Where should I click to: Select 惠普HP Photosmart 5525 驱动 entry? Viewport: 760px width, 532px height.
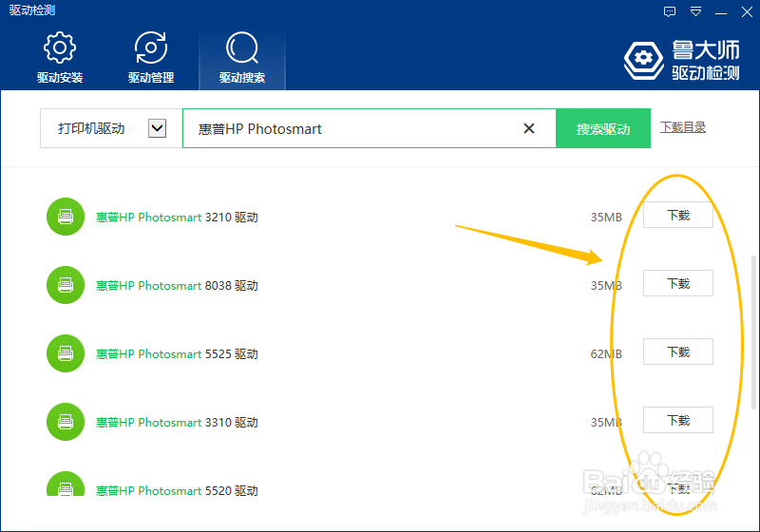(x=177, y=353)
